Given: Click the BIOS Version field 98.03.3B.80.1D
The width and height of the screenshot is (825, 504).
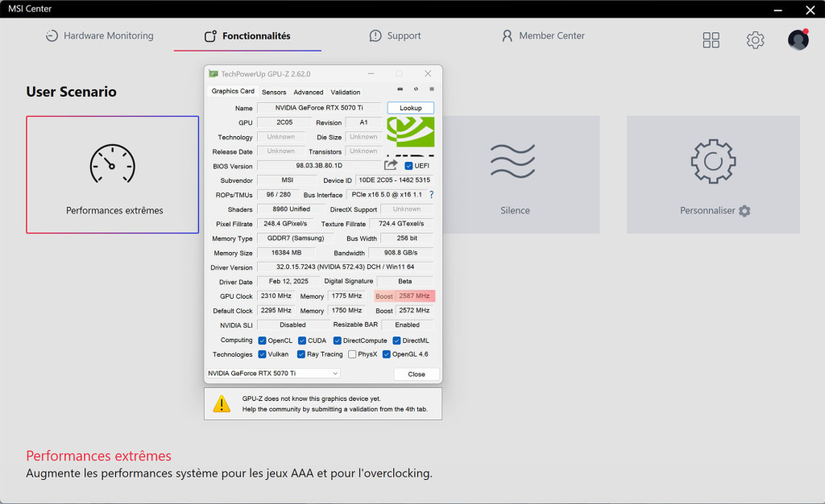Looking at the screenshot, I should (319, 166).
